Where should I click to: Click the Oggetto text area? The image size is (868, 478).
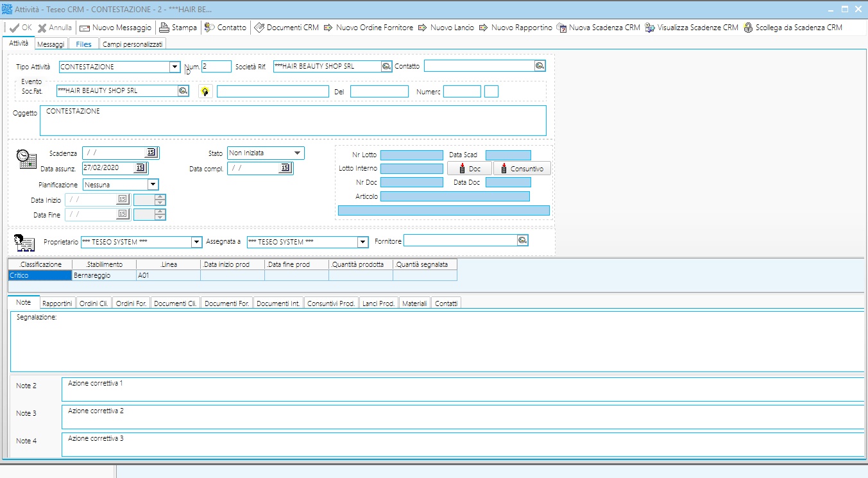coord(293,121)
